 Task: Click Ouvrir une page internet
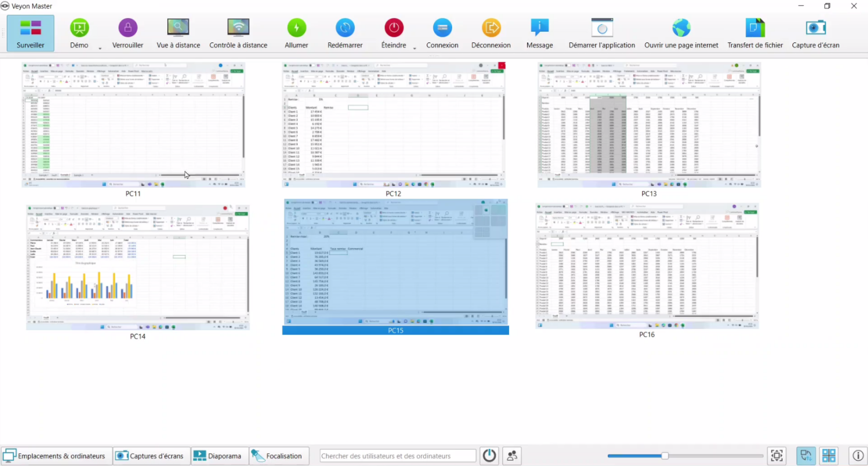(x=681, y=28)
